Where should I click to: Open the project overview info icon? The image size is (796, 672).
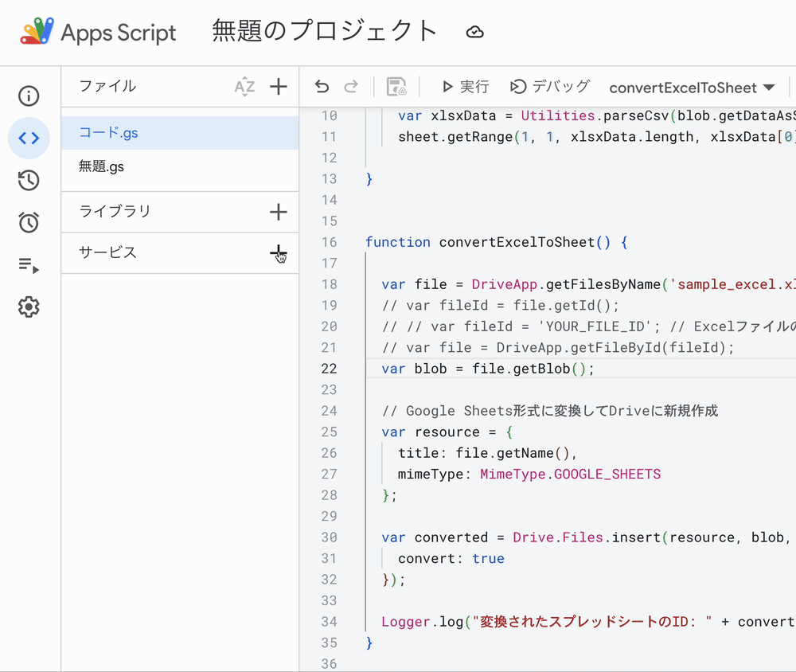[x=29, y=96]
